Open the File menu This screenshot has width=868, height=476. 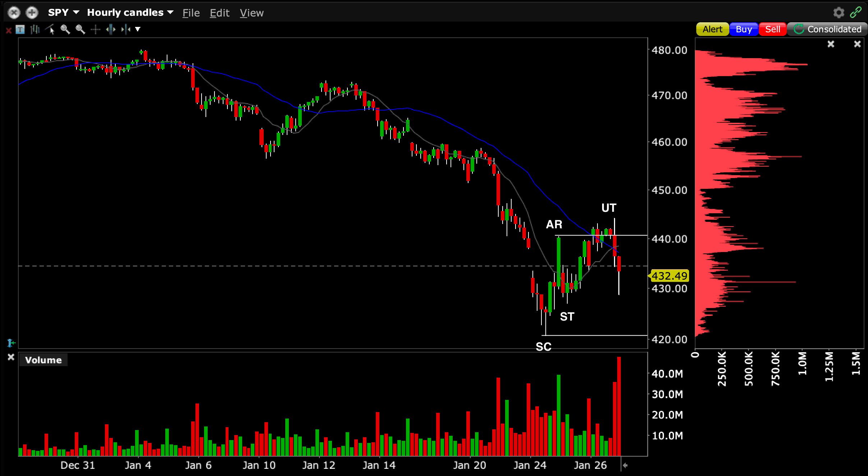pos(191,13)
